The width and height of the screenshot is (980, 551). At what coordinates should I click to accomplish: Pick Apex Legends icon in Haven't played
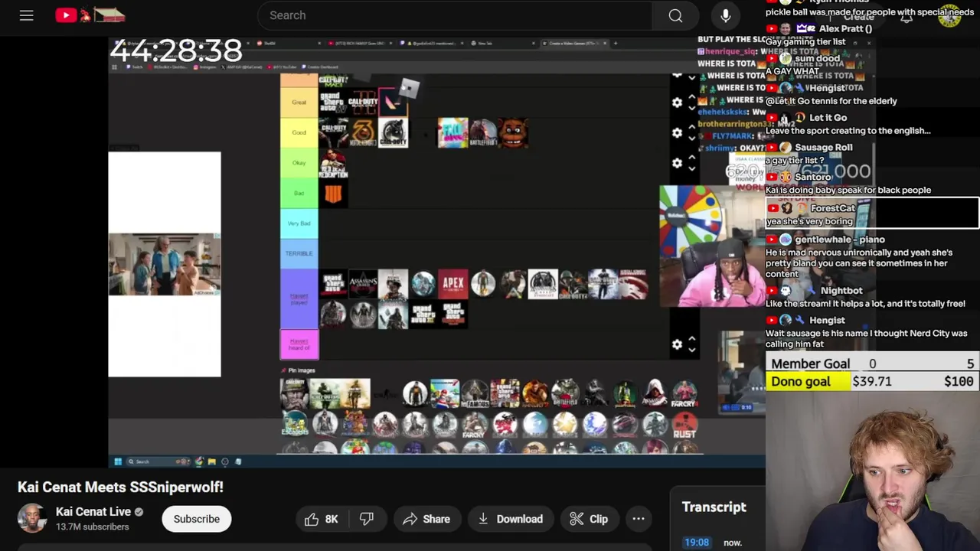[x=452, y=284]
